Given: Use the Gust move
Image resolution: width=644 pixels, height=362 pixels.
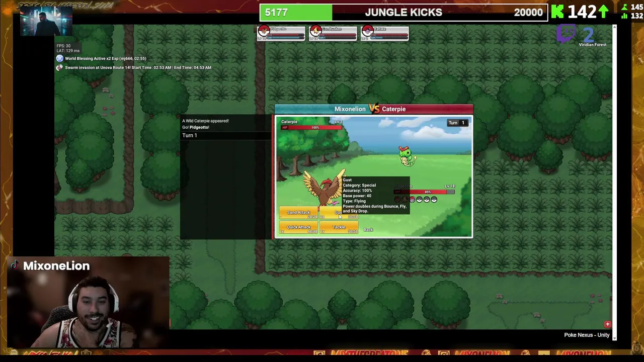Looking at the screenshot, I should pyautogui.click(x=339, y=213).
